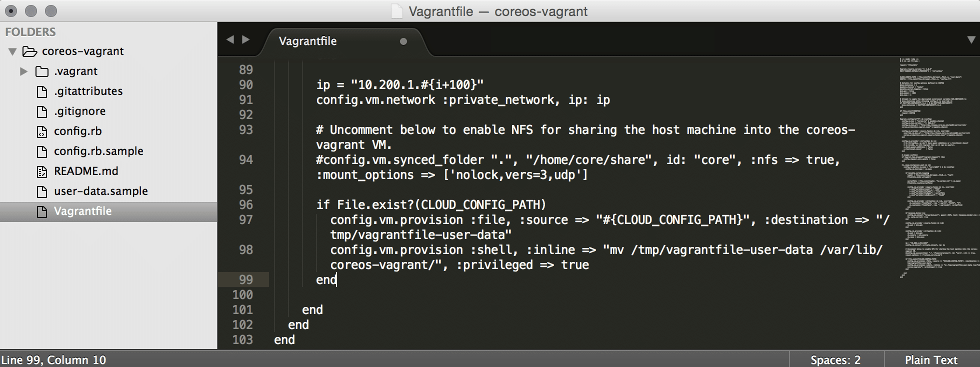Click the .vagrant folder icon
Screen dimensions: 980x367
pyautogui.click(x=42, y=71)
